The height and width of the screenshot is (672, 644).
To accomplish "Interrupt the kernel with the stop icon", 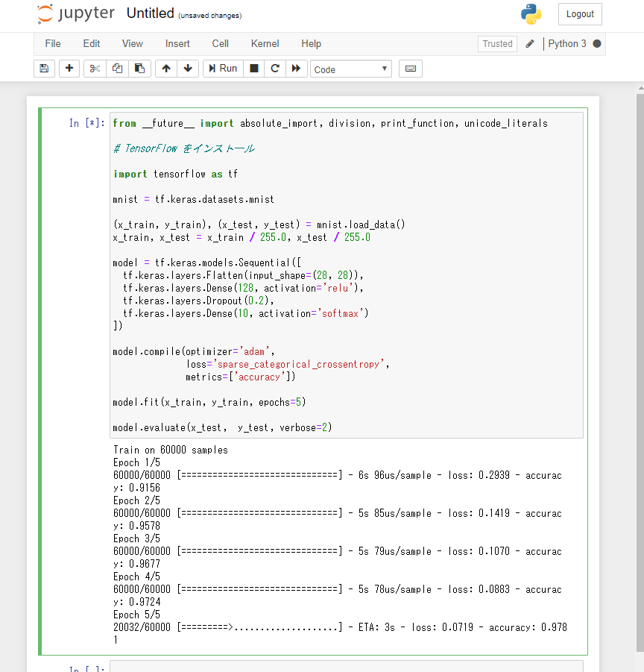I will 253,68.
